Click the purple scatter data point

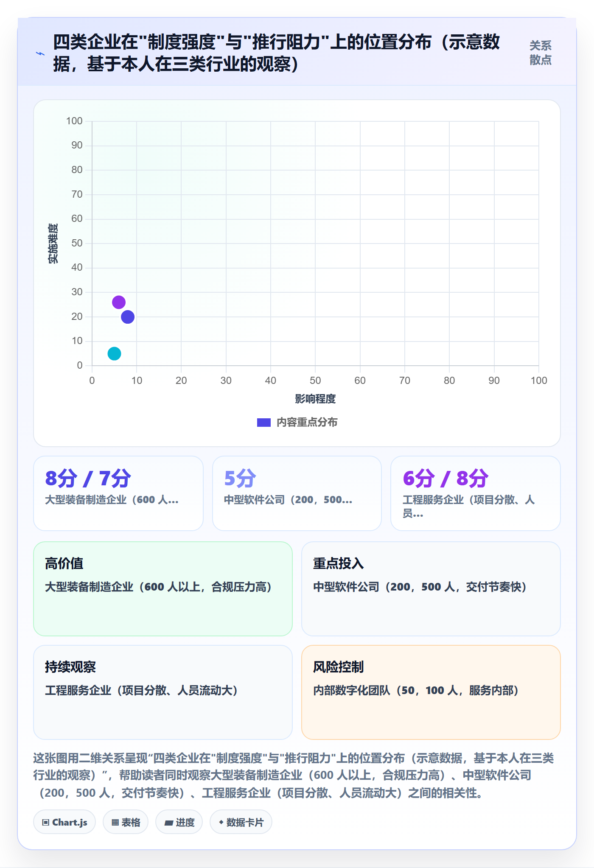click(x=119, y=302)
